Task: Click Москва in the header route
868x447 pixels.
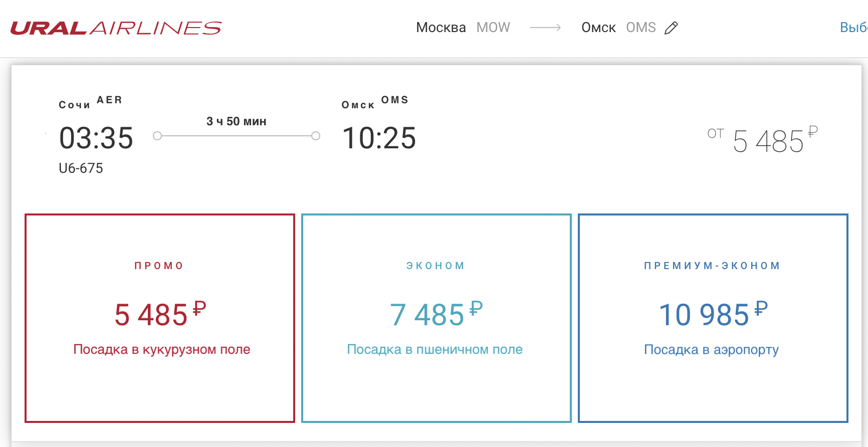Action: 441,28
